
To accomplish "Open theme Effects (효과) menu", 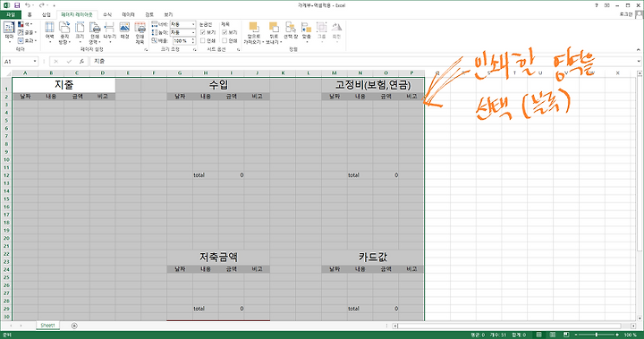I will 27,40.
